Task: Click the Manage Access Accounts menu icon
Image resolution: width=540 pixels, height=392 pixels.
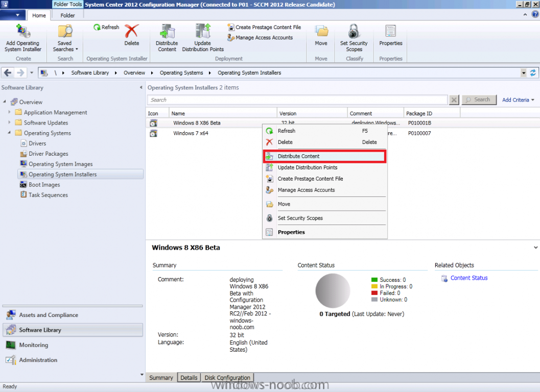Action: coord(269,190)
